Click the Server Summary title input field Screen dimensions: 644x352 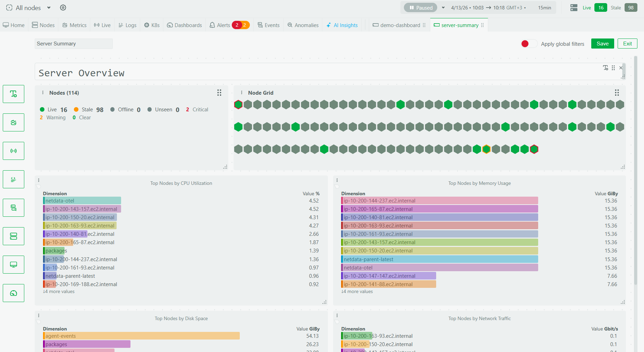coord(73,43)
